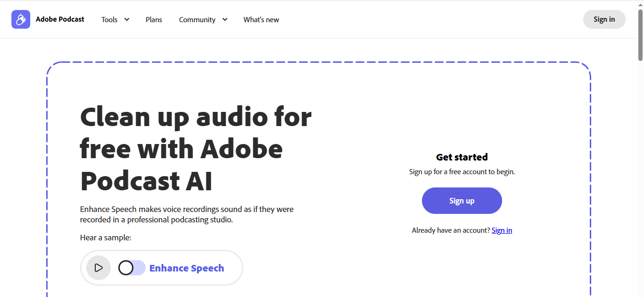Image resolution: width=644 pixels, height=297 pixels.
Task: Toggle the Enhance Speech switch
Action: (132, 268)
